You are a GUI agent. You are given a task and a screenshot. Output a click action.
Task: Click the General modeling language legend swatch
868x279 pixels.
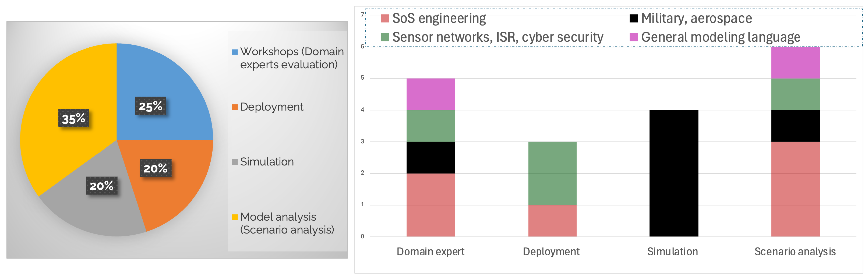(x=633, y=37)
